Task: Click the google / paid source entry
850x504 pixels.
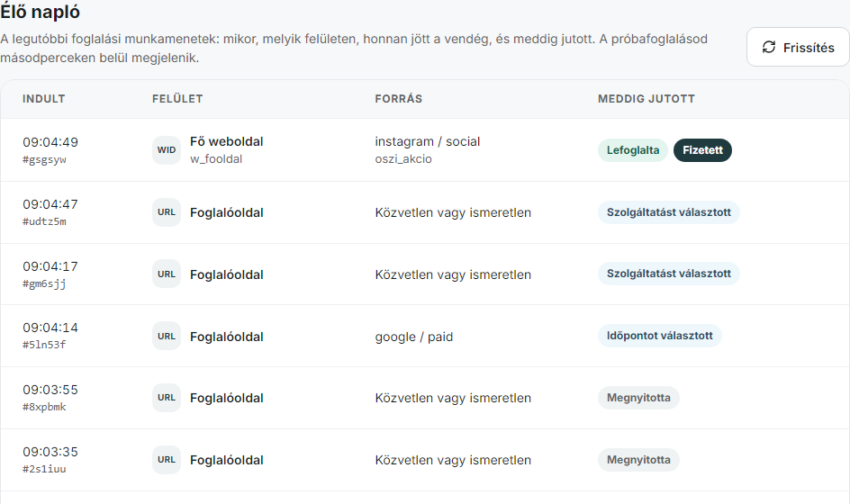Action: (x=413, y=337)
